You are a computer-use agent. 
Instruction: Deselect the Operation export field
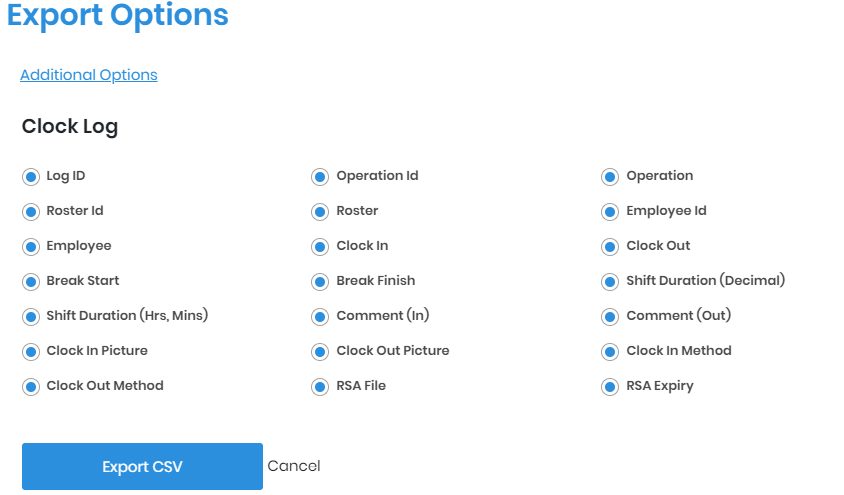tap(610, 177)
